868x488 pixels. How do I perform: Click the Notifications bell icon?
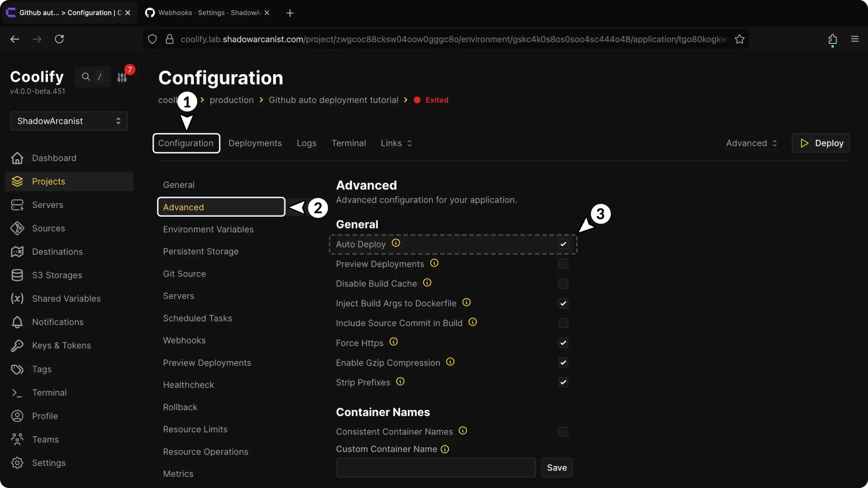click(x=17, y=322)
